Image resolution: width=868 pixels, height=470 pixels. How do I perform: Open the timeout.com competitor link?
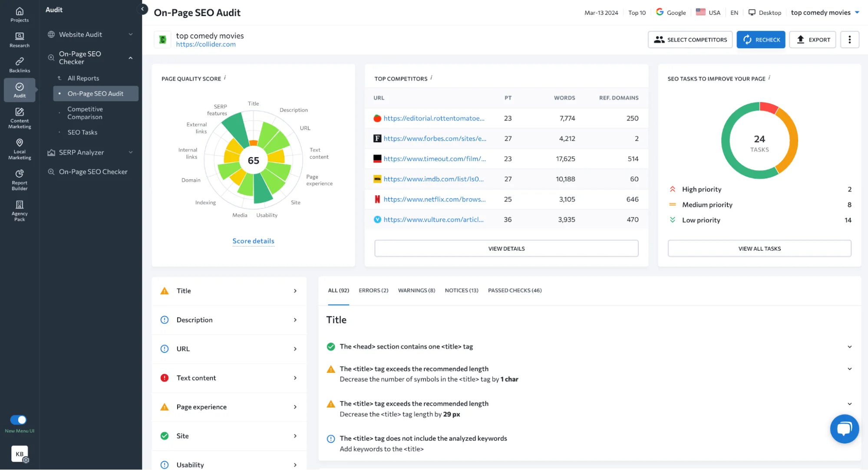pos(435,159)
